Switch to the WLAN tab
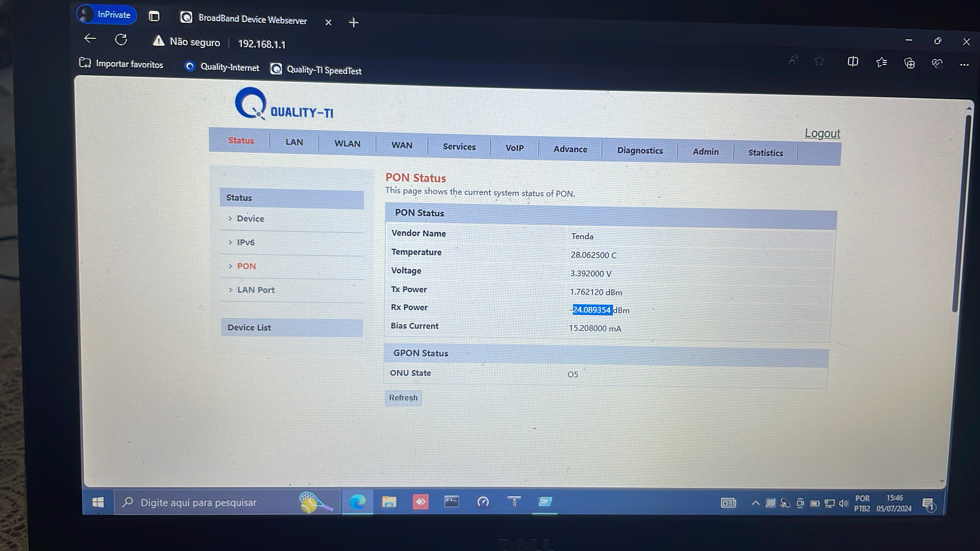 [347, 143]
